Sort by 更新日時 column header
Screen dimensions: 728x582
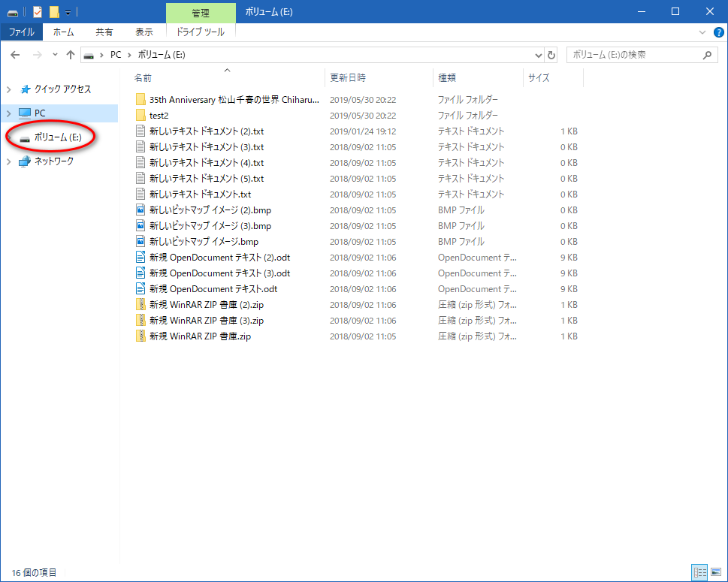(x=347, y=77)
